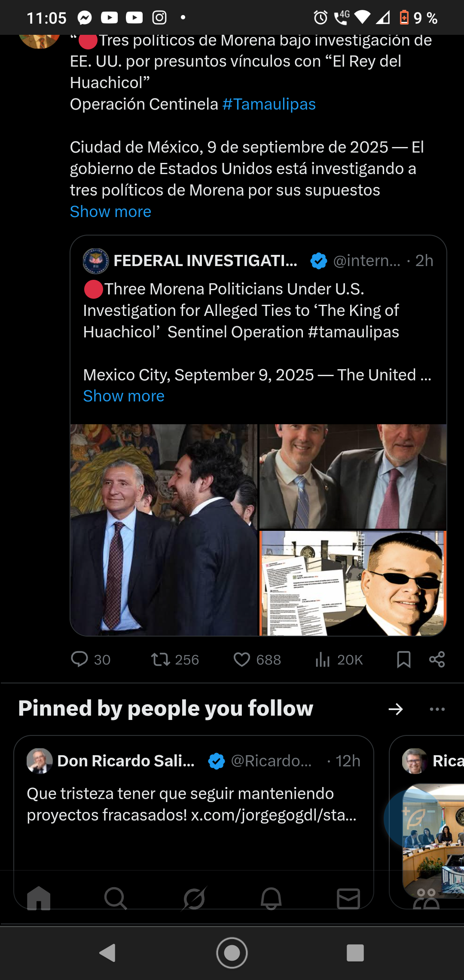Tap the reply comment icon
The image size is (464, 980).
pyautogui.click(x=79, y=659)
